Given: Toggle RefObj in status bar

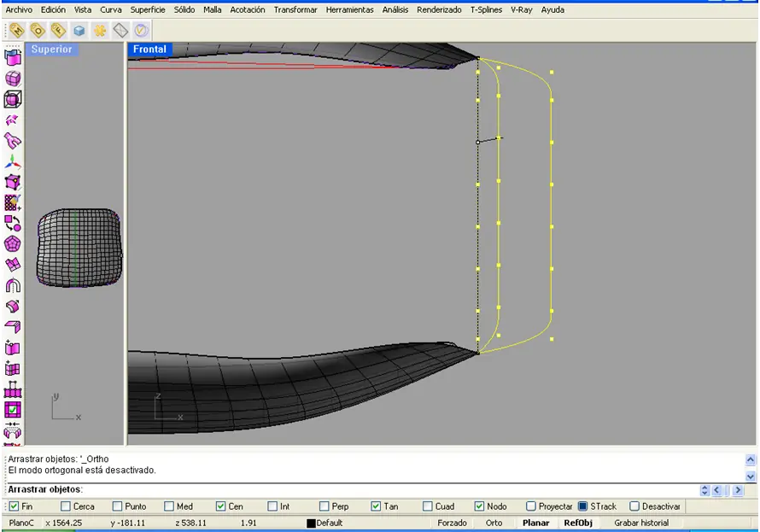Looking at the screenshot, I should click(578, 523).
